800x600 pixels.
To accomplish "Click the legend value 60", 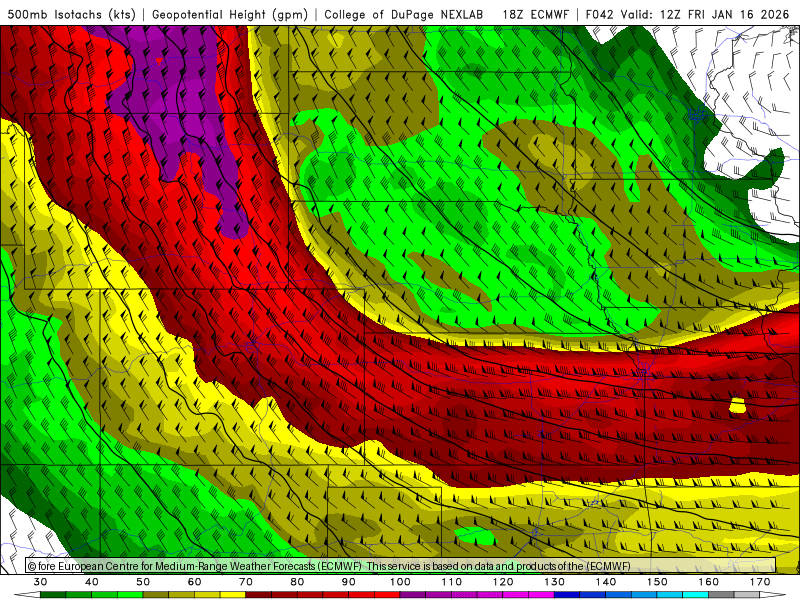I will pos(194,582).
